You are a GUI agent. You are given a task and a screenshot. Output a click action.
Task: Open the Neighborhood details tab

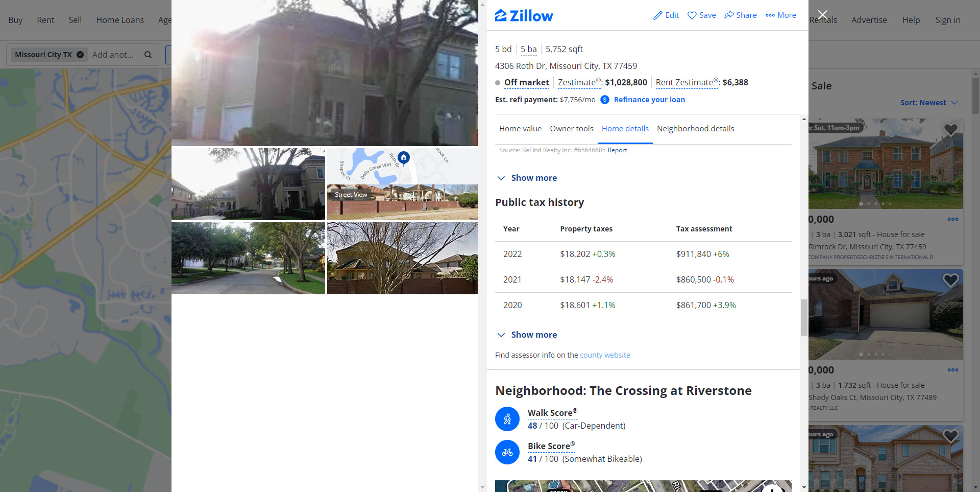tap(695, 129)
